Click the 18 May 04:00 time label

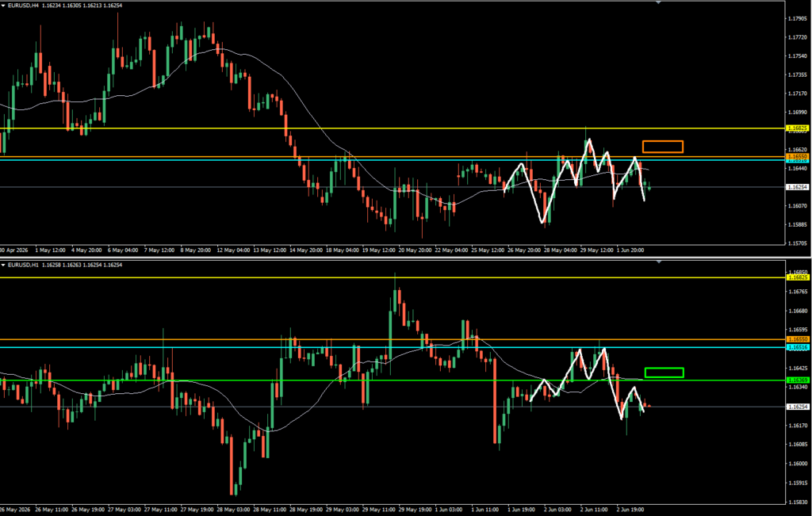click(x=342, y=250)
